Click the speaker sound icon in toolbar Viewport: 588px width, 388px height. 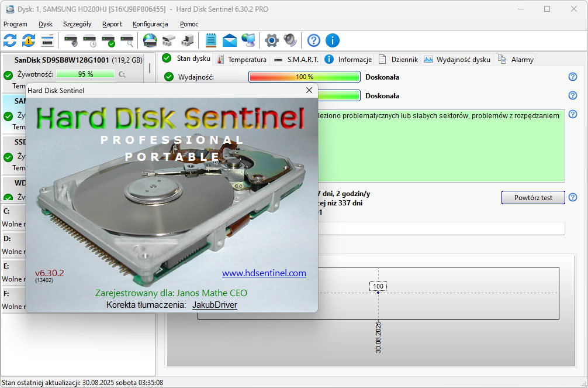click(x=290, y=40)
